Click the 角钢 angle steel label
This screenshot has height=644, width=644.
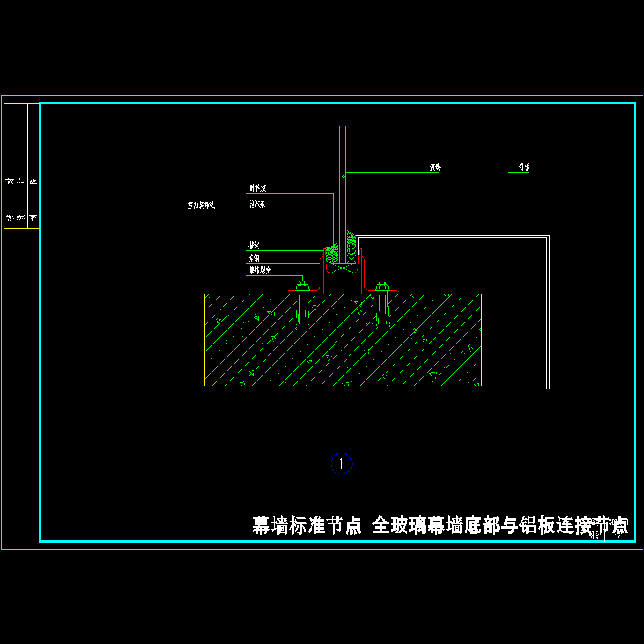(254, 258)
